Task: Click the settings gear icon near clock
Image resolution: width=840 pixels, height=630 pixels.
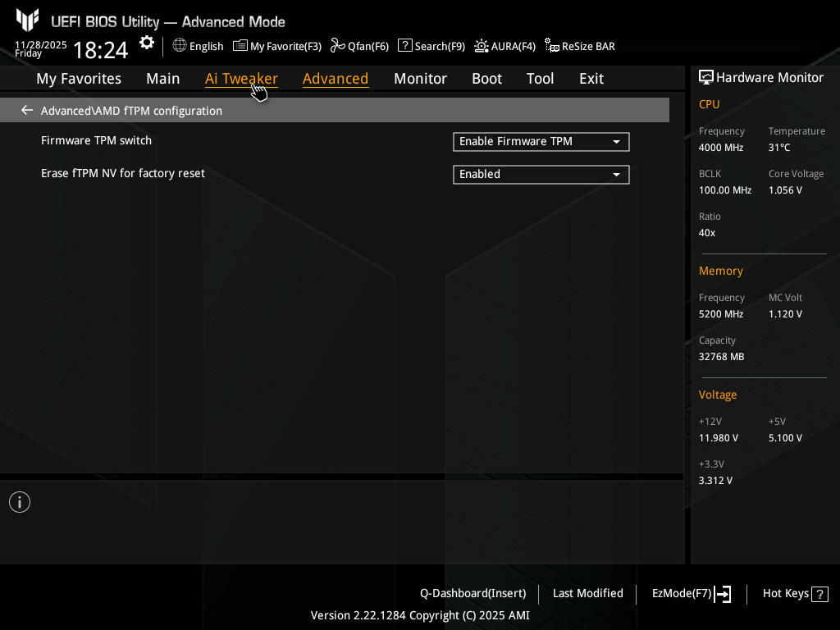Action: tap(147, 43)
